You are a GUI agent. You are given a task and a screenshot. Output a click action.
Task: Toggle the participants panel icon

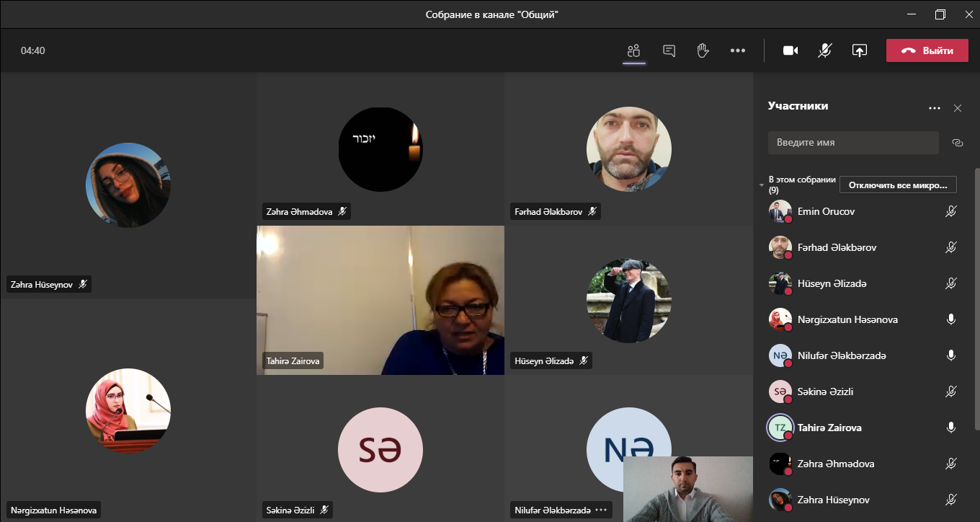tap(633, 50)
